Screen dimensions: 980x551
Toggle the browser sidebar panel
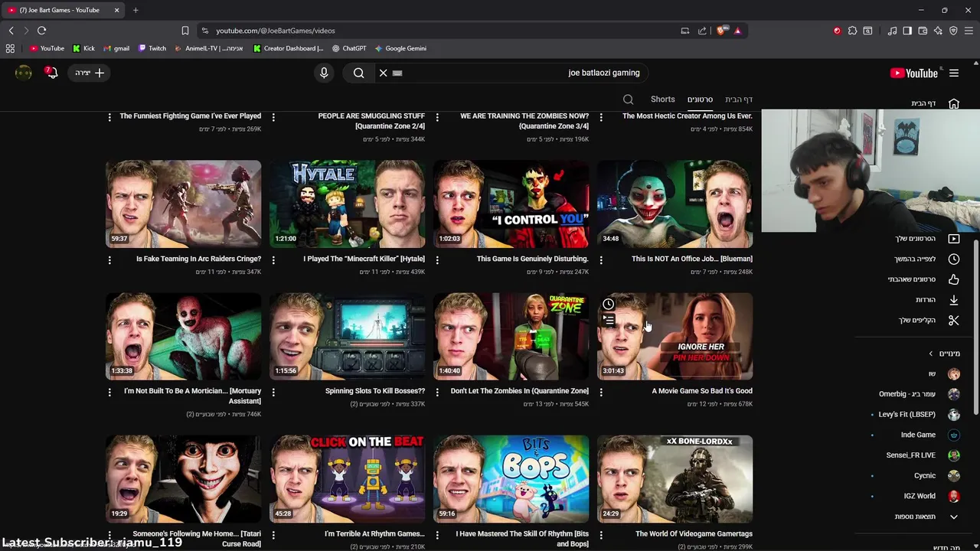[907, 31]
